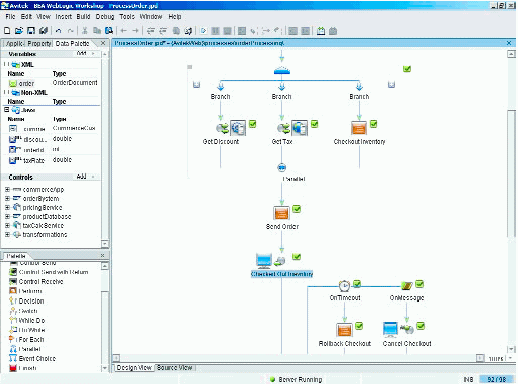
Task: Select the order XML variable row
Action: 53,83
